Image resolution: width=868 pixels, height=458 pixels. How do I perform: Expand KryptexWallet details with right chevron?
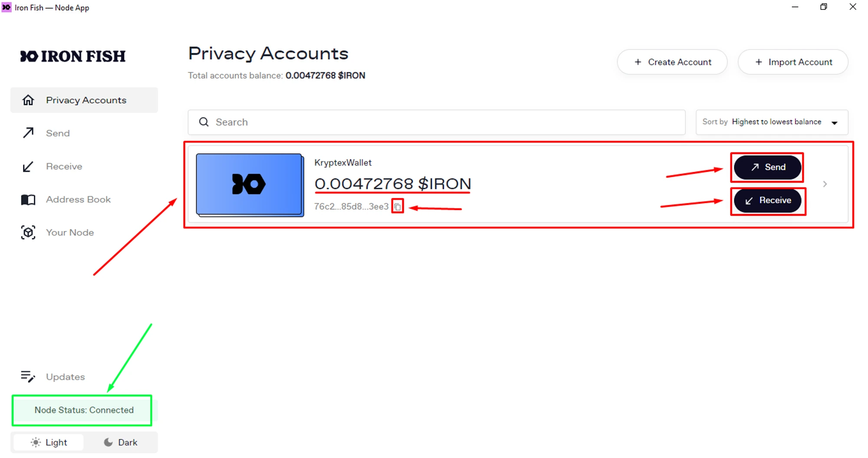click(825, 184)
